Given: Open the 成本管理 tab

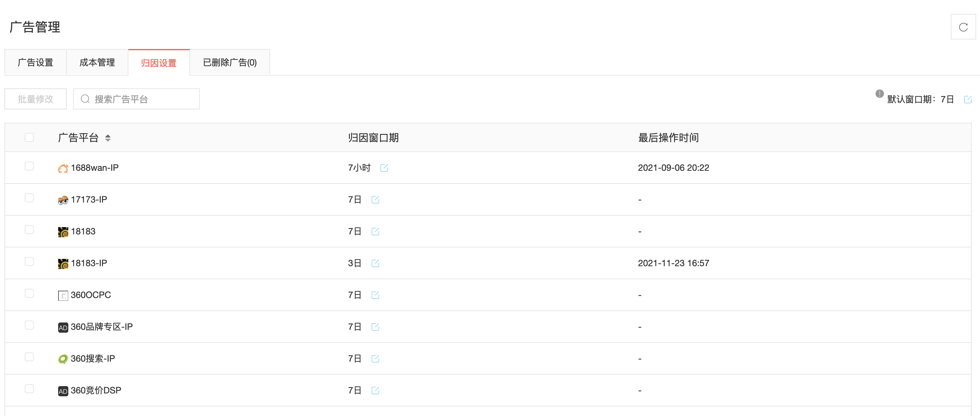Looking at the screenshot, I should [97, 62].
